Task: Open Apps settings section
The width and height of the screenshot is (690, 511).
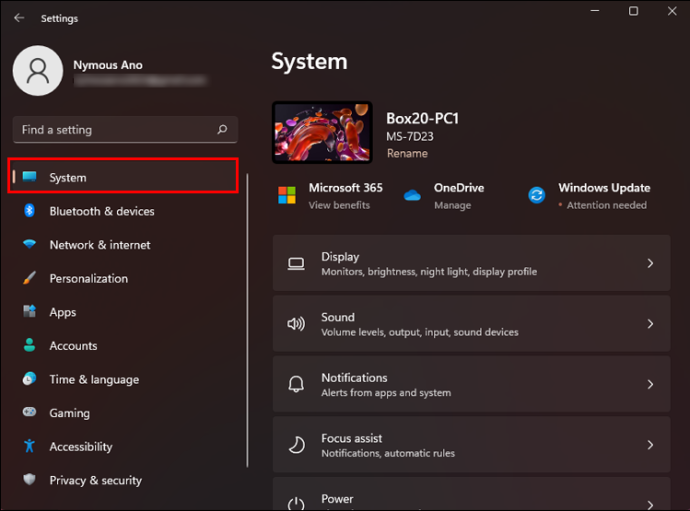Action: [123, 312]
